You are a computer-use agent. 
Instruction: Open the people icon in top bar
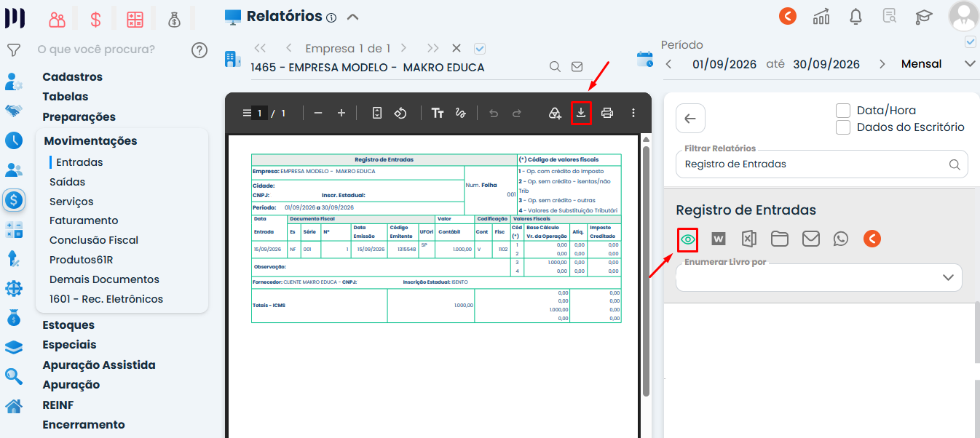58,20
